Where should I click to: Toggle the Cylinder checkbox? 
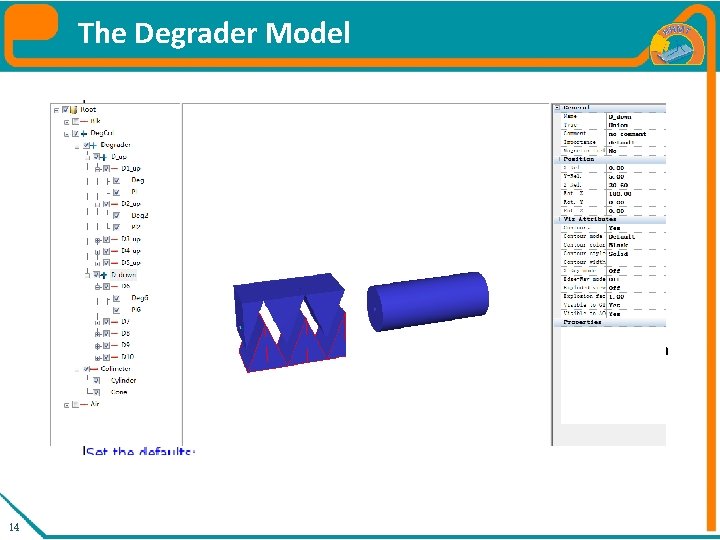click(96, 381)
